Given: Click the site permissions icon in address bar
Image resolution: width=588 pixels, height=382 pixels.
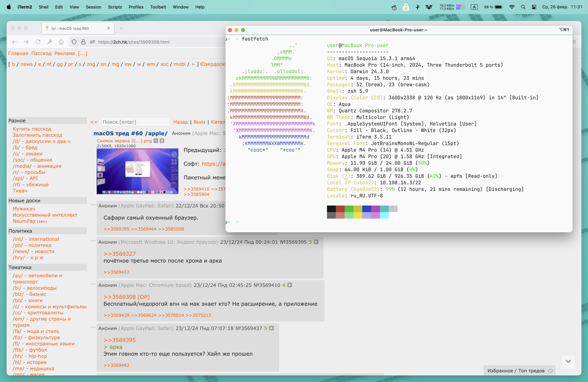Looking at the screenshot, I should click(x=92, y=42).
